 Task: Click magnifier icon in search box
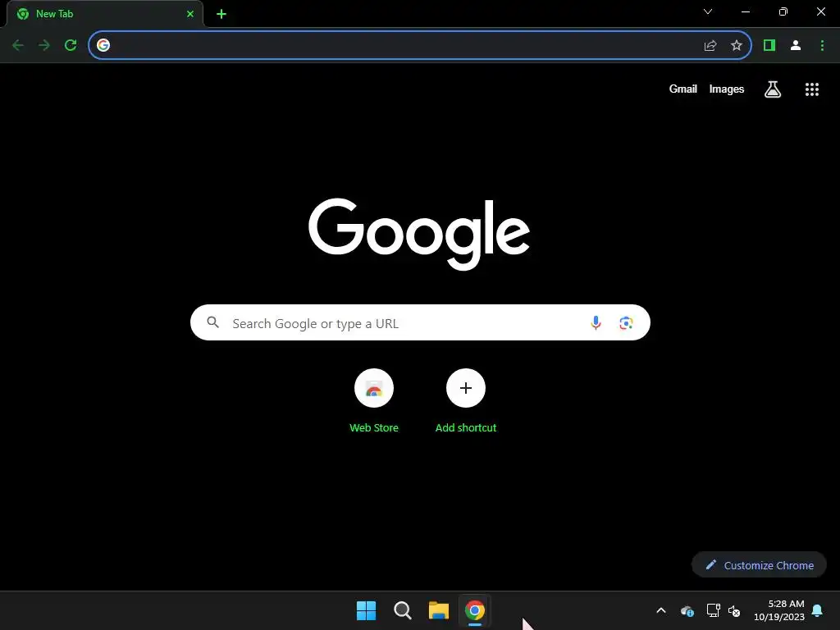[x=213, y=322]
